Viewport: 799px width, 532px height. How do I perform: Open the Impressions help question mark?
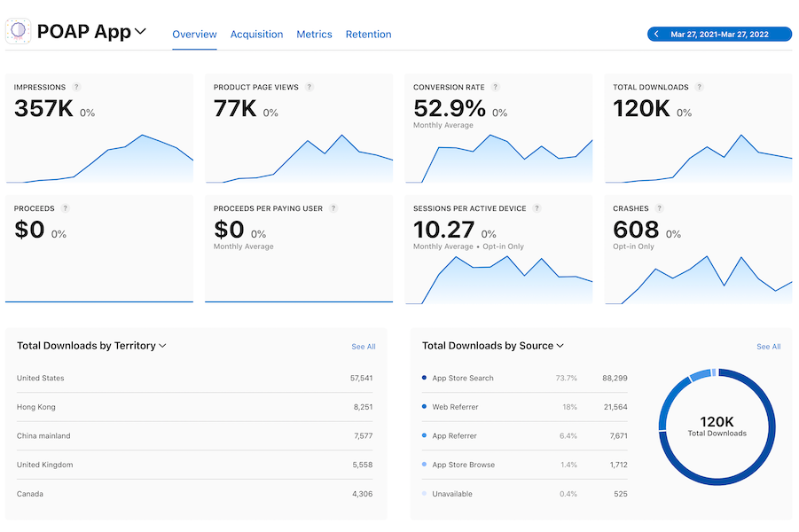[76, 87]
